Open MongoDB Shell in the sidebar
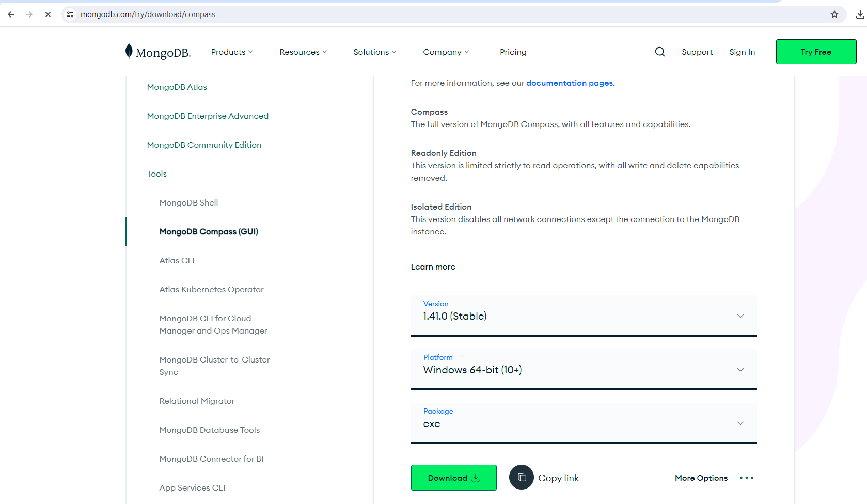Viewport: 867px width, 504px height. (x=188, y=202)
